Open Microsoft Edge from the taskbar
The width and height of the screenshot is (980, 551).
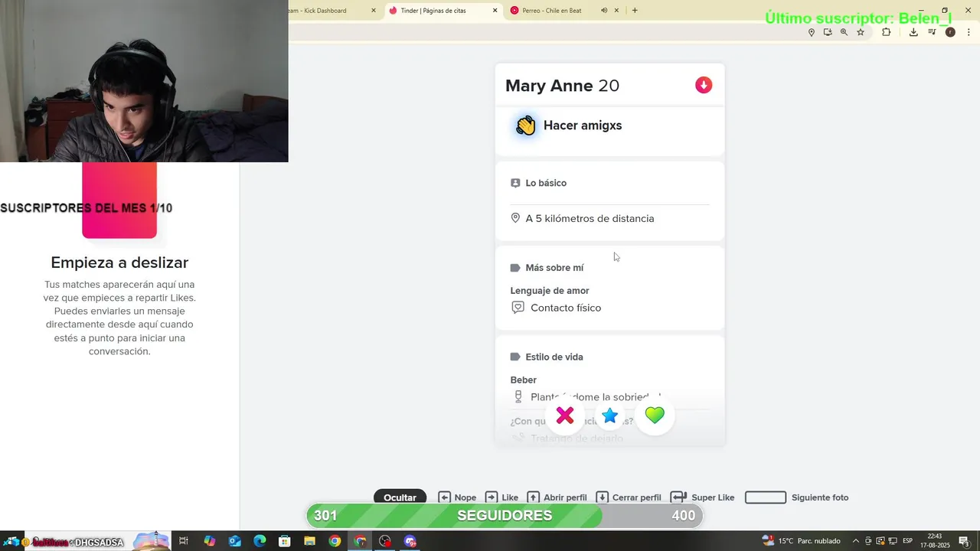point(260,541)
